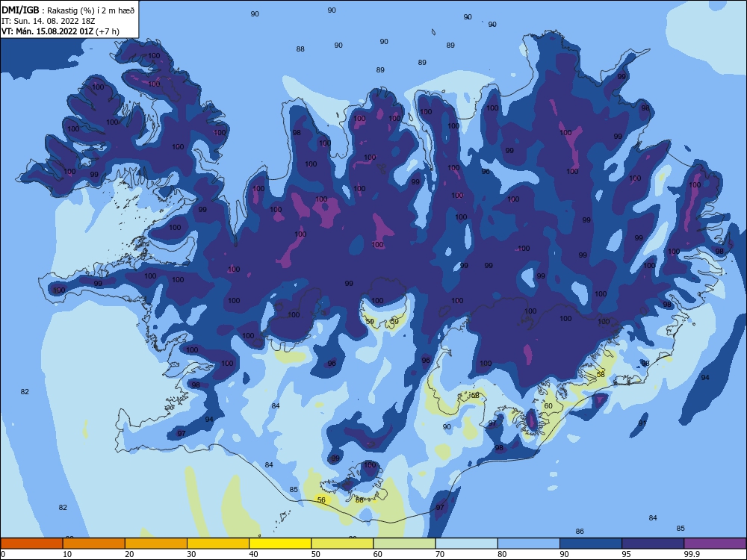Image resolution: width=747 pixels, height=560 pixels.
Task: Click the pale green 60–70 legend swatch
Action: pos(404,544)
